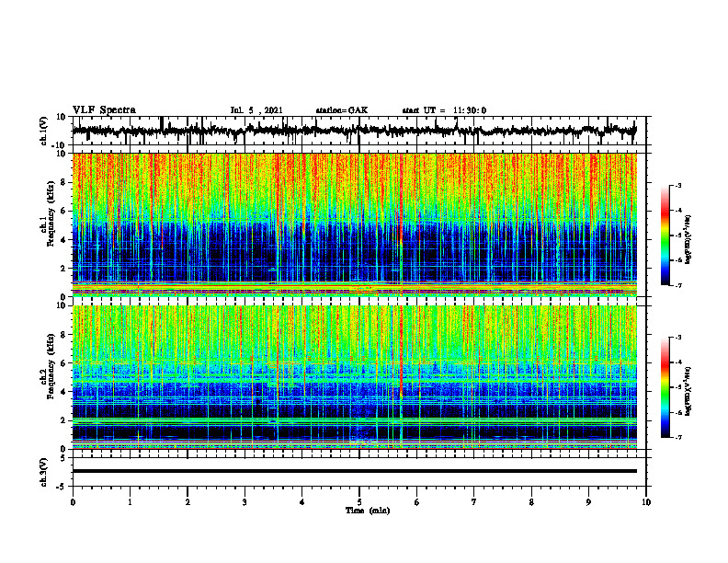Click the "-7" label on ch.2 color bar
The height and width of the screenshot is (563, 728).
click(678, 437)
